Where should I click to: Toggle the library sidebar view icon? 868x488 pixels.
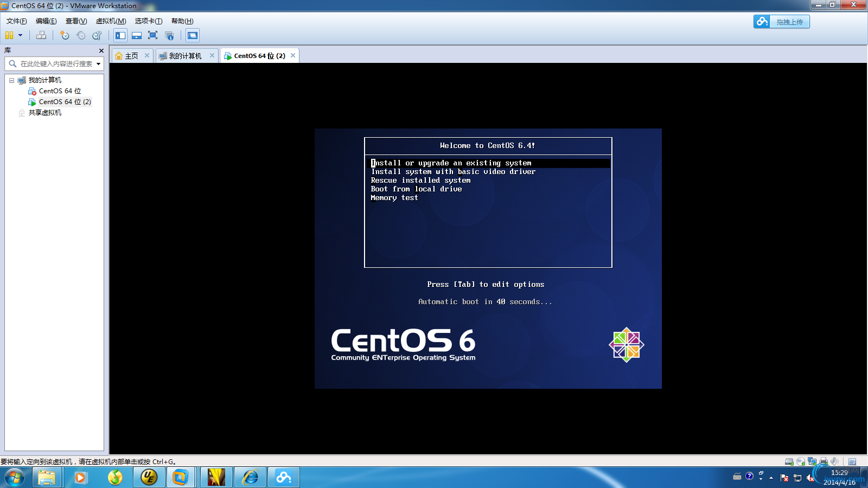(120, 35)
